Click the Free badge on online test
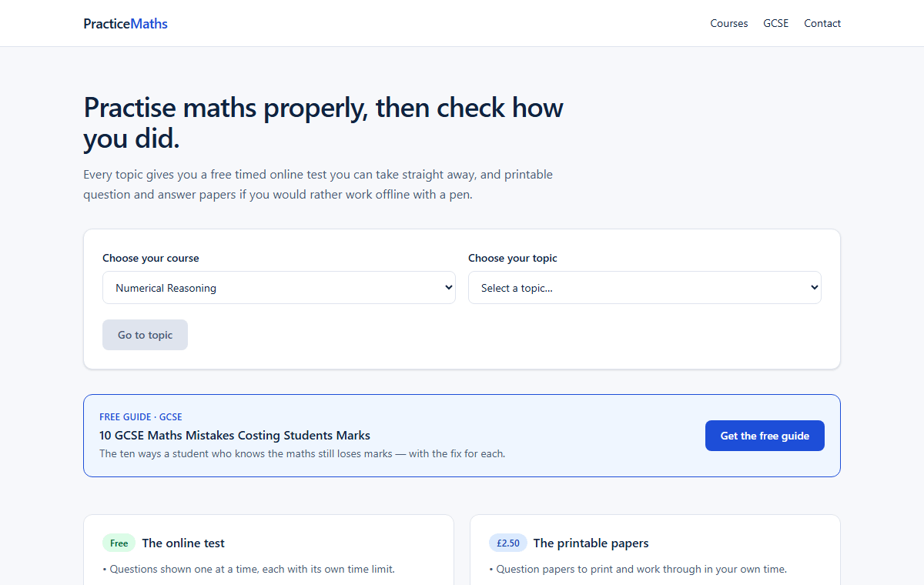The width and height of the screenshot is (924, 585). (x=119, y=543)
